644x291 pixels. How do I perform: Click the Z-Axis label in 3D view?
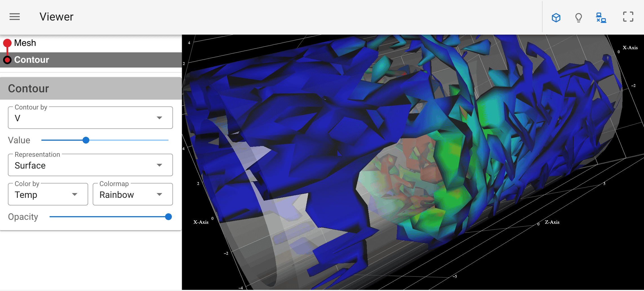pos(552,222)
